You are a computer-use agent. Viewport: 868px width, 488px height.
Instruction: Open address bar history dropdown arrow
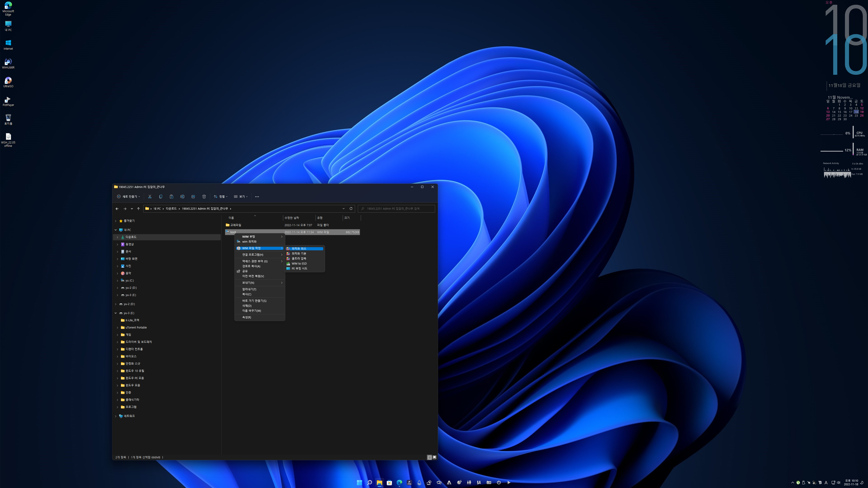tap(343, 209)
